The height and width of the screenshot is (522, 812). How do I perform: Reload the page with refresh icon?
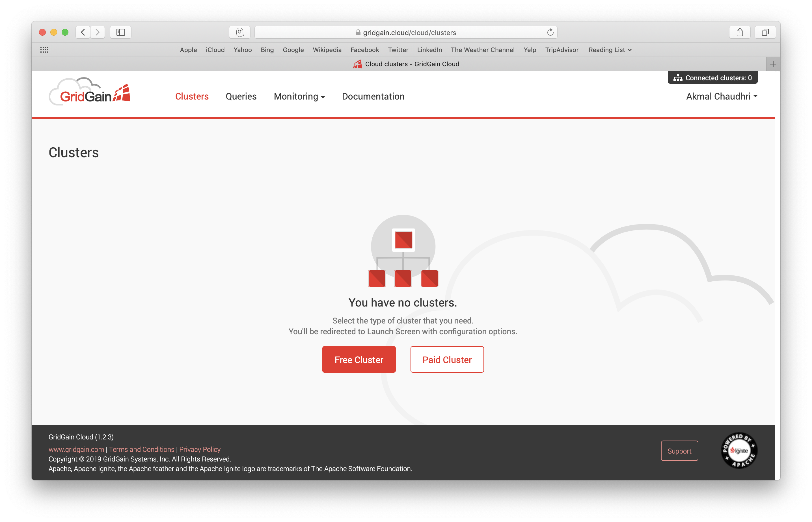(x=550, y=32)
